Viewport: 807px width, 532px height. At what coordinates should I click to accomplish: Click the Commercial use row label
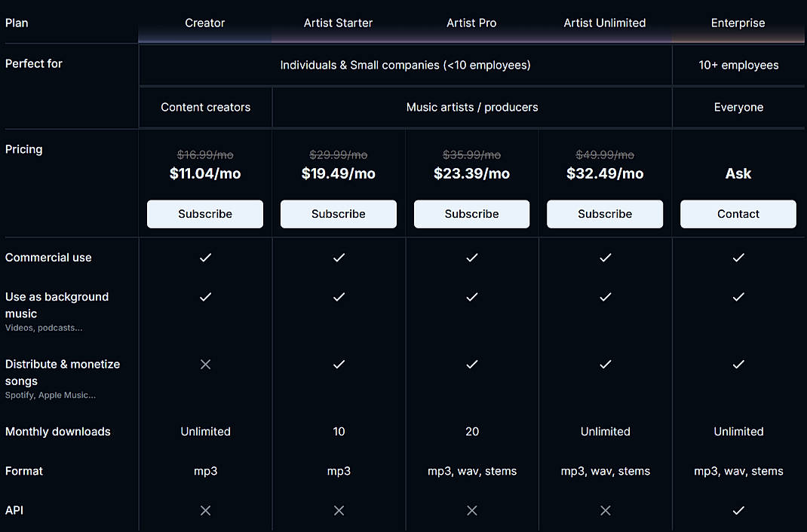coord(48,258)
